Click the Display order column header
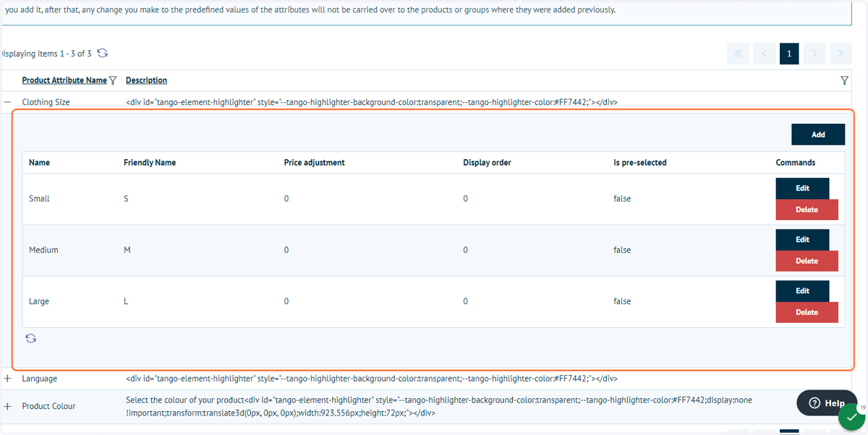Viewport: 868px width, 435px height. (487, 163)
